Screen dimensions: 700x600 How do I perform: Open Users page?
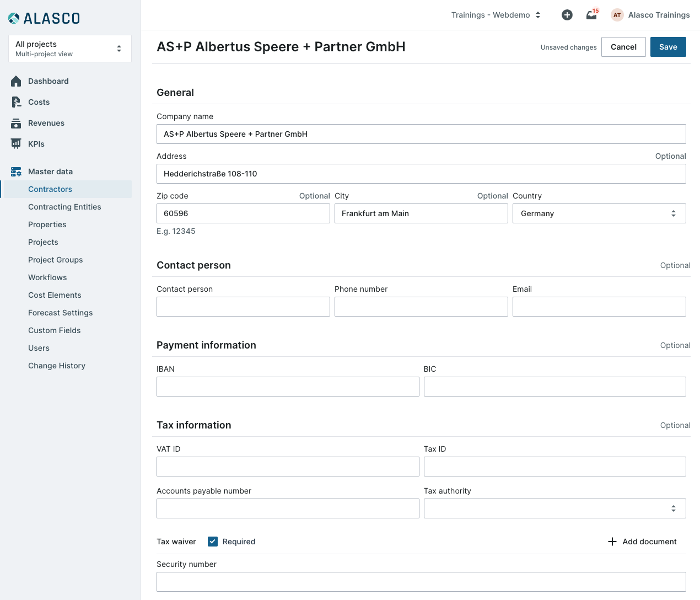pyautogui.click(x=39, y=348)
